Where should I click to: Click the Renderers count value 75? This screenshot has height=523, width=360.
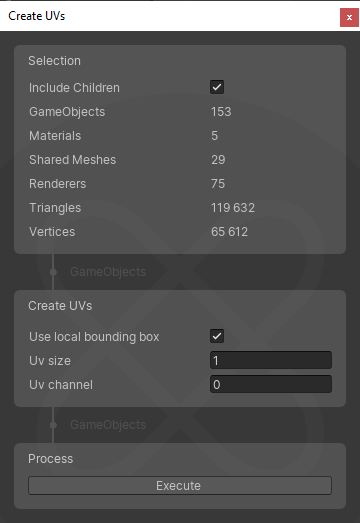click(x=218, y=184)
